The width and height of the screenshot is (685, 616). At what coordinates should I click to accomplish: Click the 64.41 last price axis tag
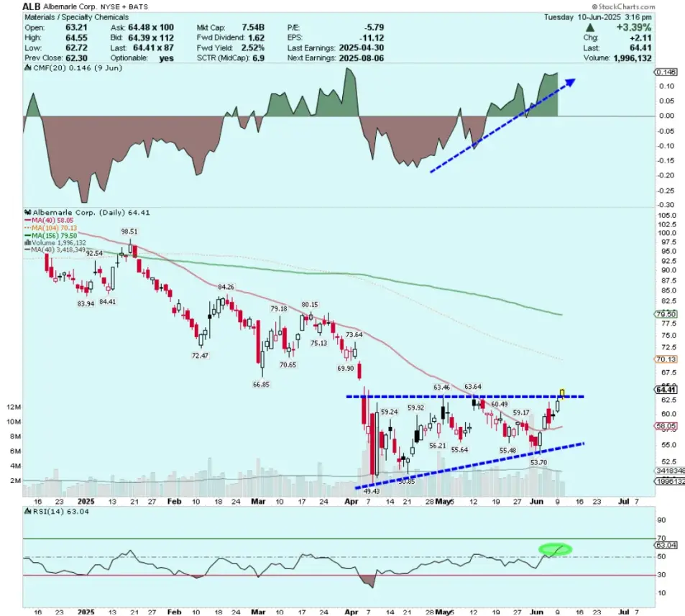666,390
